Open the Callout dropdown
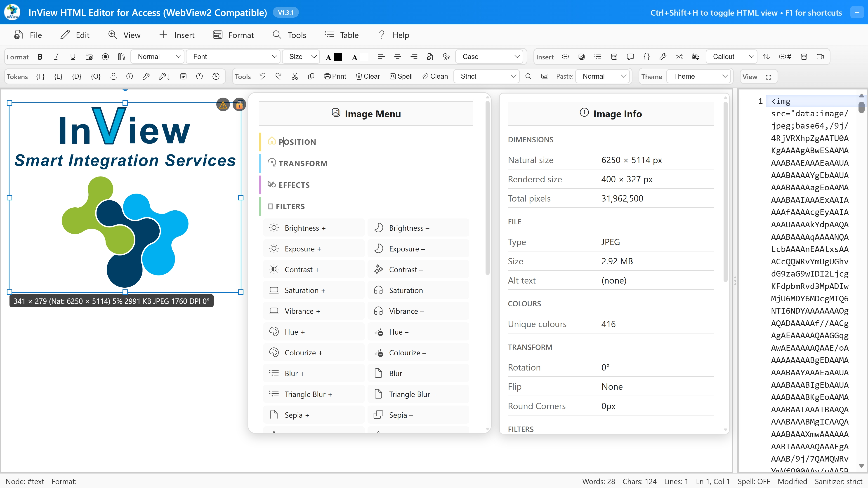This screenshot has height=488, width=868. click(731, 56)
